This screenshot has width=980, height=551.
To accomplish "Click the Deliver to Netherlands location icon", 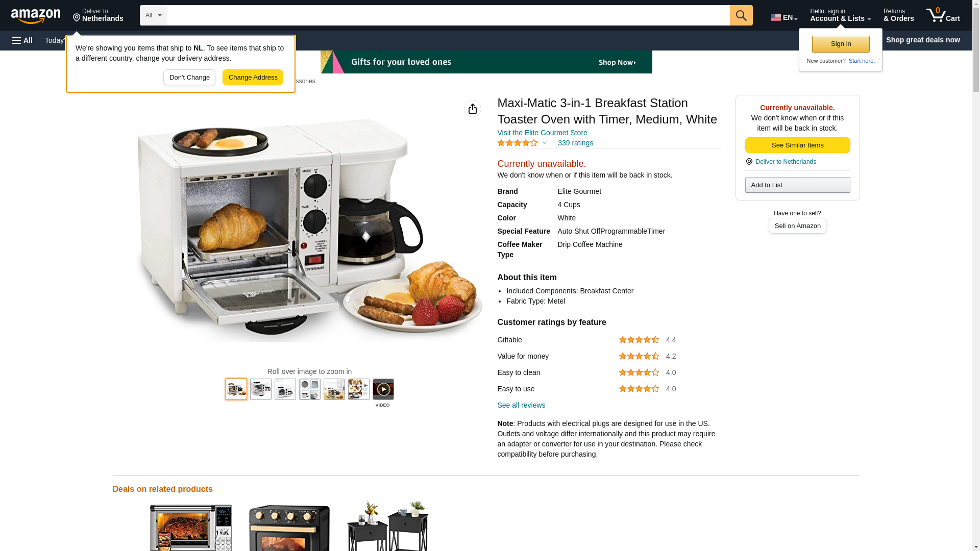I will coord(749,162).
